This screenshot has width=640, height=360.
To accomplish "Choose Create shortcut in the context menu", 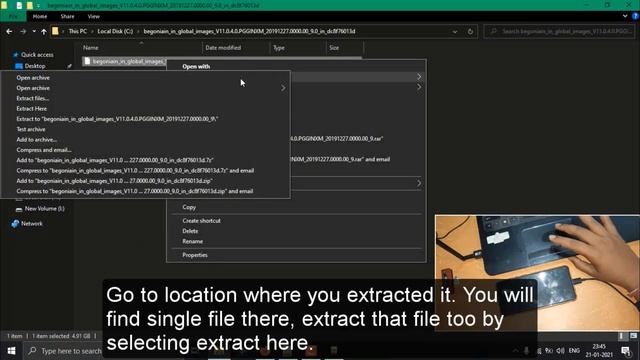I will tap(201, 220).
